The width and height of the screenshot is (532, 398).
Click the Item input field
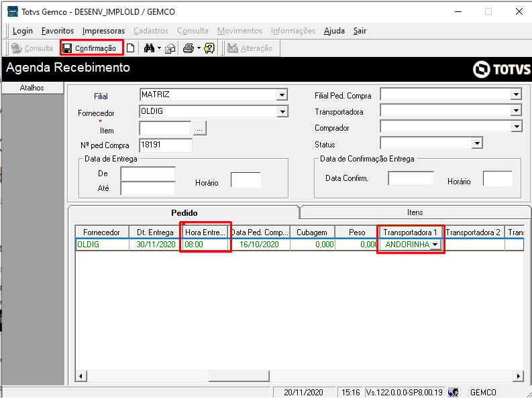tap(165, 129)
